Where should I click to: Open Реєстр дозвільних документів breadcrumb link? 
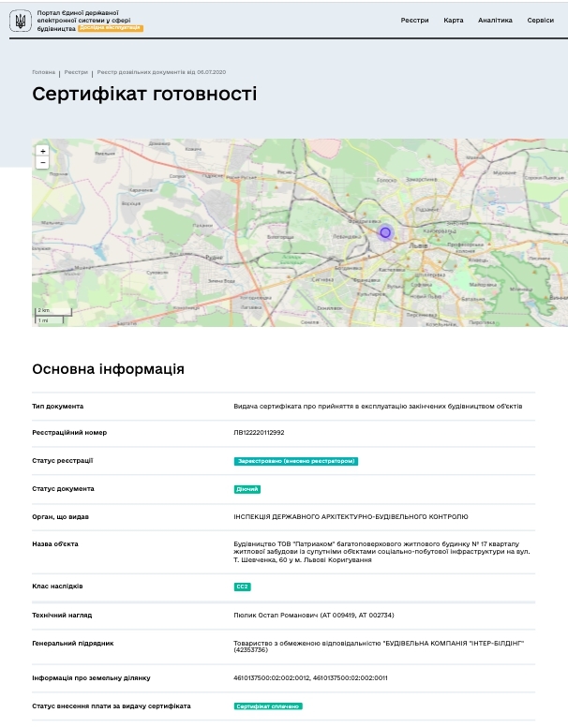click(x=161, y=72)
